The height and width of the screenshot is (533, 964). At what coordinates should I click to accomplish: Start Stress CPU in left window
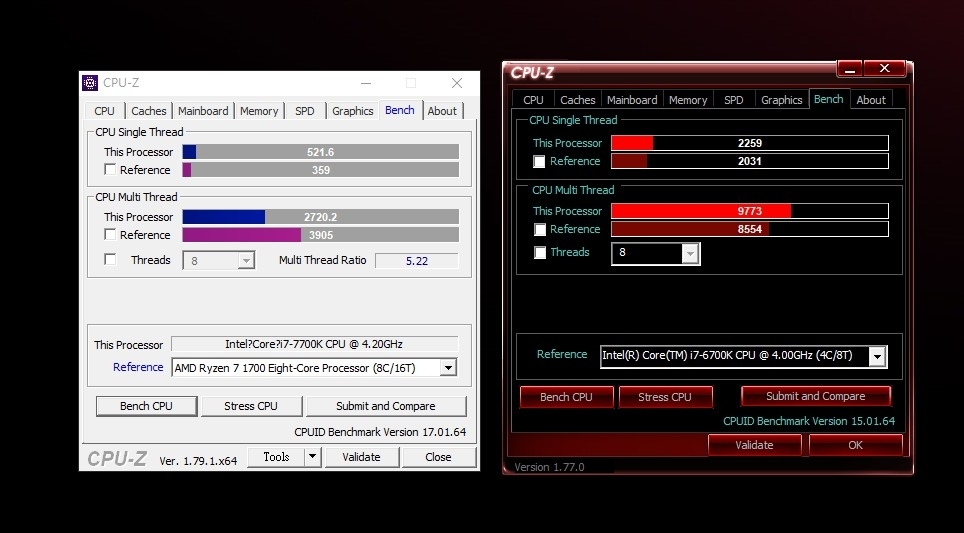(x=251, y=406)
